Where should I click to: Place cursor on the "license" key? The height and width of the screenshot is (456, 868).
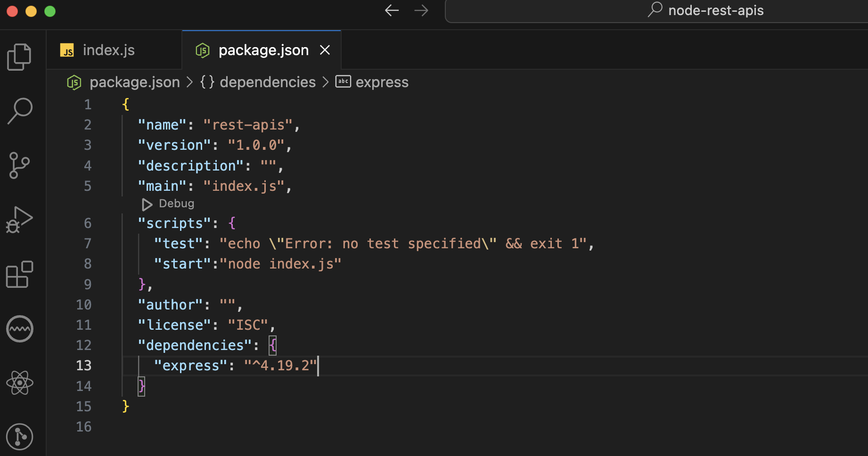pyautogui.click(x=175, y=325)
